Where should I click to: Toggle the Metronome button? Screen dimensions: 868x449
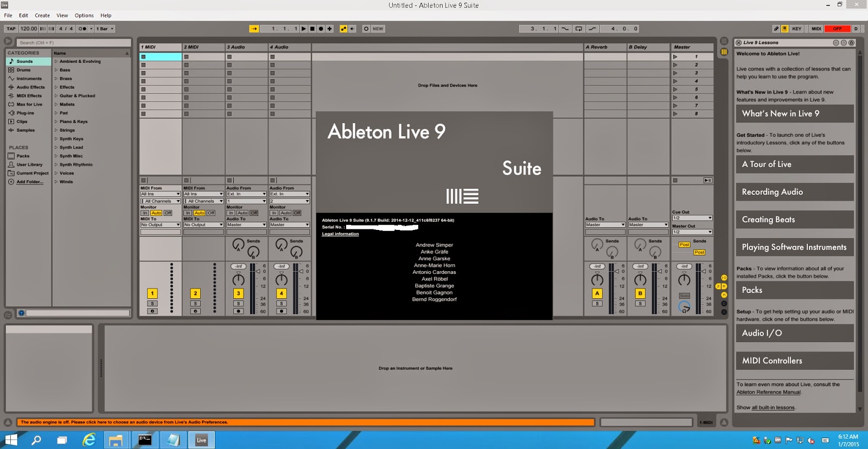coord(82,29)
